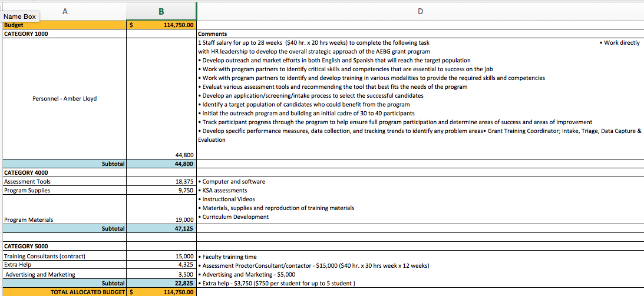Screen dimensions: 644x296
Task: Click the 22,825 subtotal value
Action: (x=161, y=283)
